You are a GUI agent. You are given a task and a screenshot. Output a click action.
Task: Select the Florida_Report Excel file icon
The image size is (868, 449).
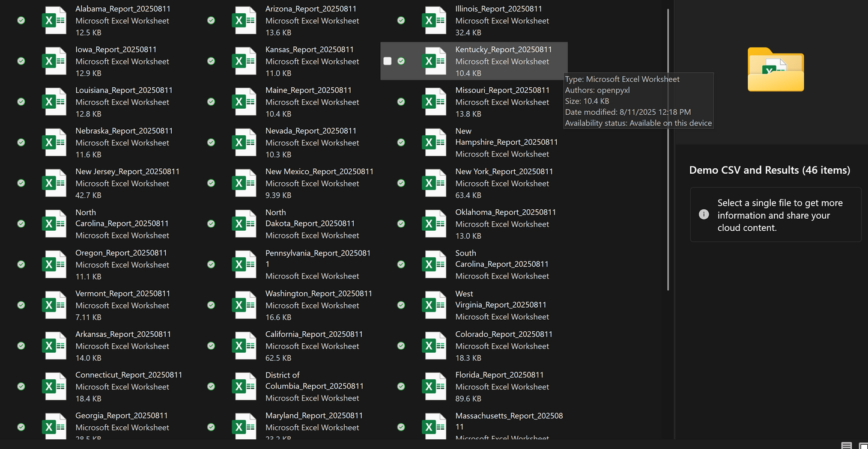pyautogui.click(x=434, y=386)
